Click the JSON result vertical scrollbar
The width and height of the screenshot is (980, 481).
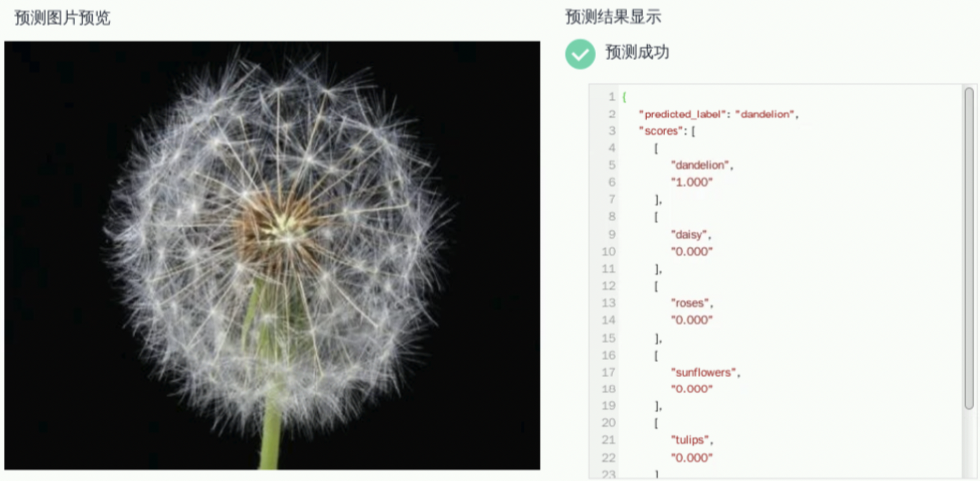coord(969,248)
